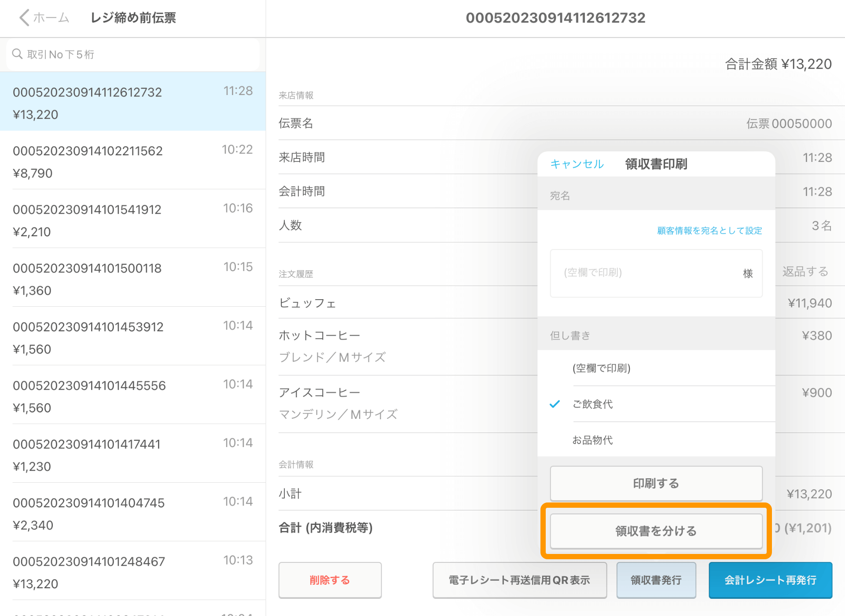Open slip 00052023091410144​5556 at 10:14
Image resolution: width=845 pixels, height=616 pixels.
(x=133, y=395)
